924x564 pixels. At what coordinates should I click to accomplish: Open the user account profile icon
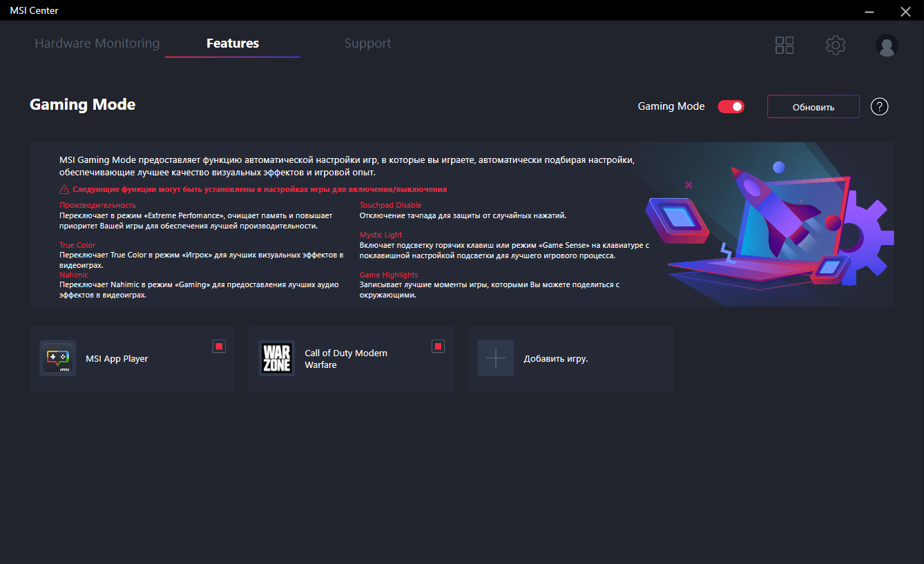coord(887,46)
